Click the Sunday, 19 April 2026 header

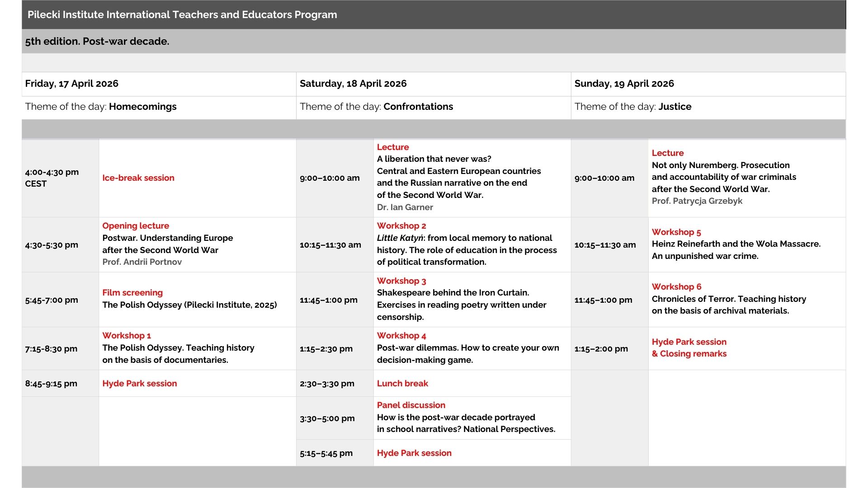pos(624,84)
